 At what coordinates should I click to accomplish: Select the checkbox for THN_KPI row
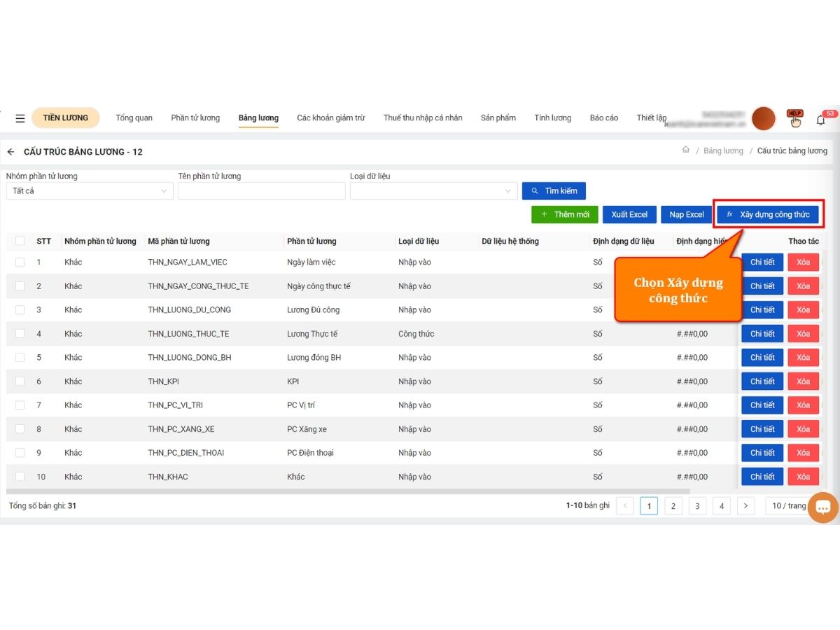(20, 381)
